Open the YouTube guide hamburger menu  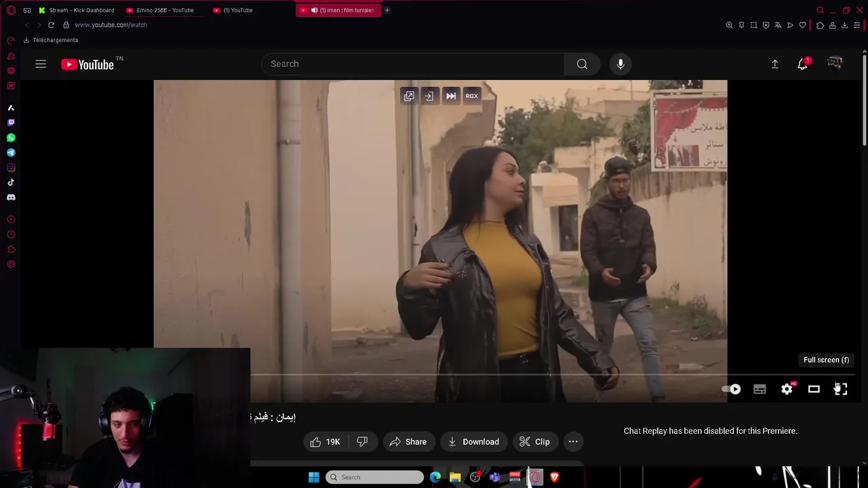pyautogui.click(x=41, y=64)
